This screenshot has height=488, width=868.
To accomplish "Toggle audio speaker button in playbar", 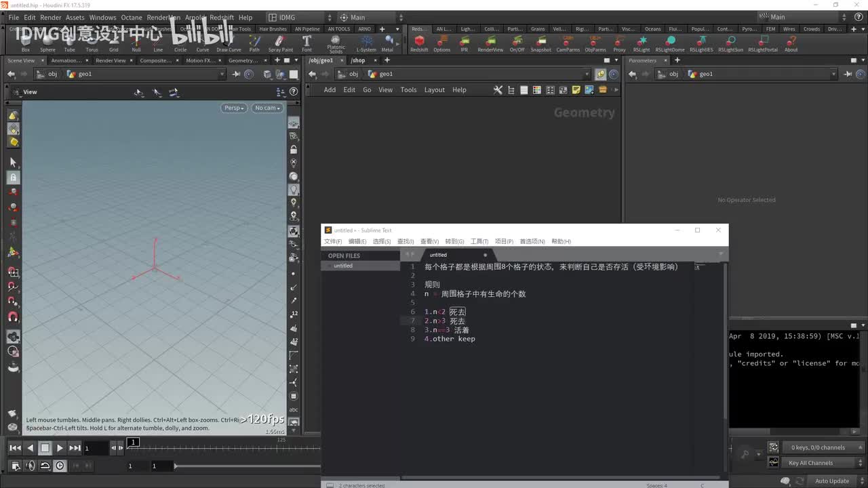I will pyautogui.click(x=31, y=466).
